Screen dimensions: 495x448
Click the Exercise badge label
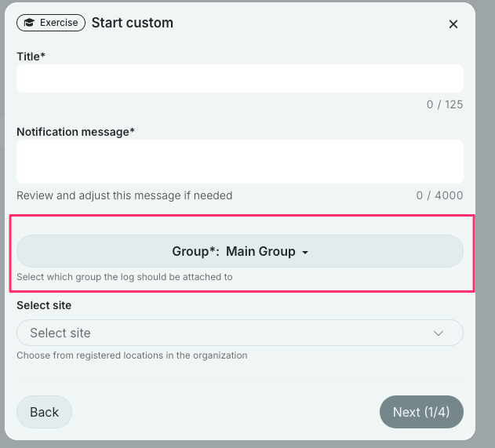(59, 23)
